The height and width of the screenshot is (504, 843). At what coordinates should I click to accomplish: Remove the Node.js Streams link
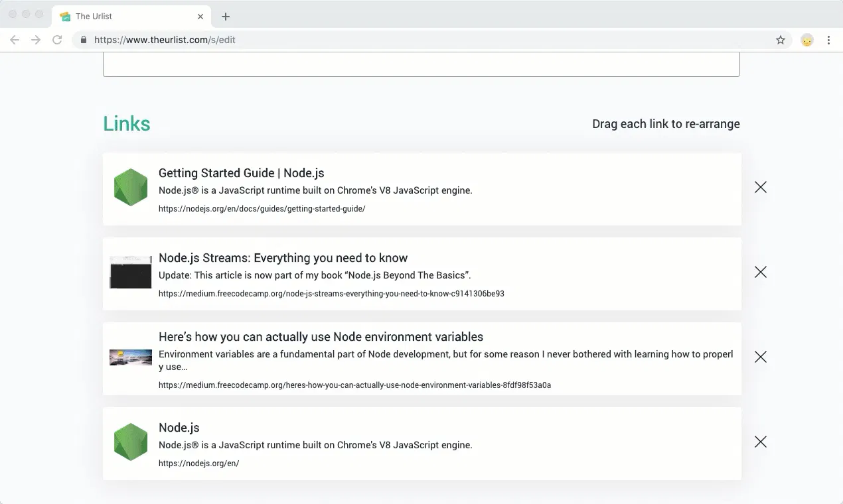point(761,273)
